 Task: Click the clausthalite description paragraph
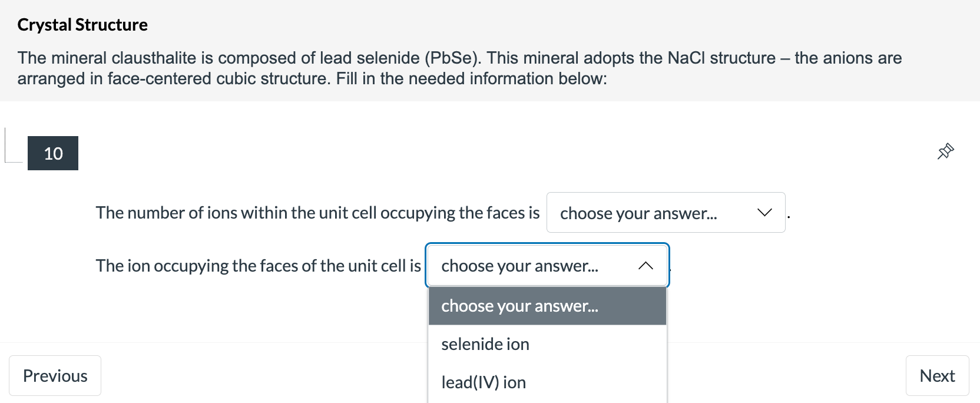tap(459, 68)
